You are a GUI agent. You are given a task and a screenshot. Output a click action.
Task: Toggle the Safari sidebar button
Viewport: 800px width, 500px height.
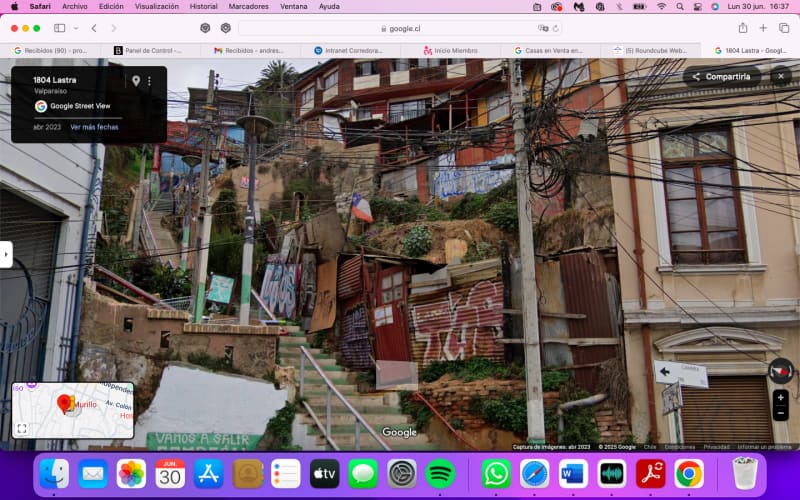pyautogui.click(x=60, y=28)
